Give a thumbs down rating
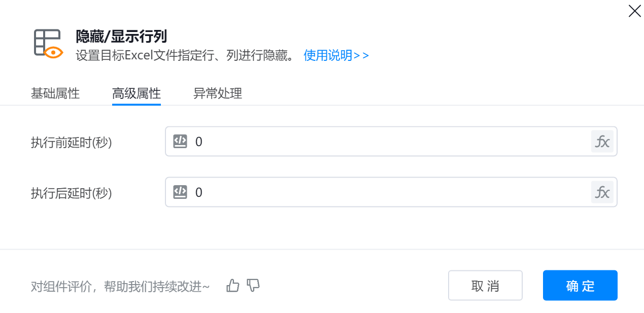 [253, 286]
